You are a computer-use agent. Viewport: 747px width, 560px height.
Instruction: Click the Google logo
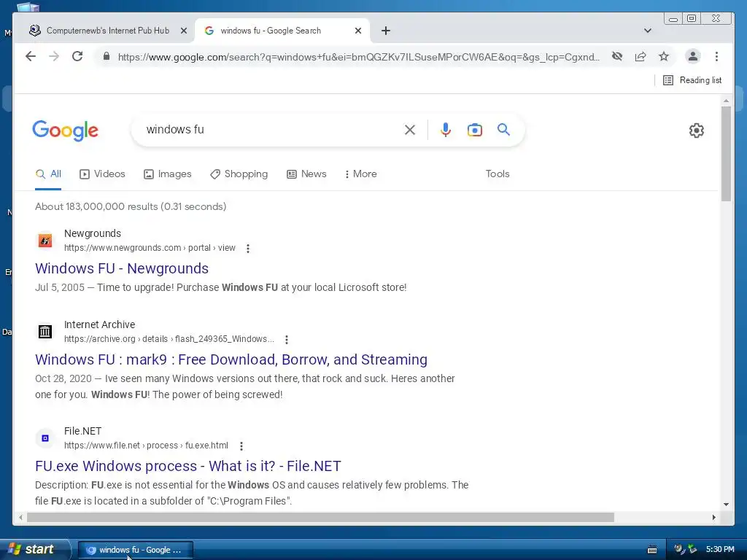click(x=65, y=130)
